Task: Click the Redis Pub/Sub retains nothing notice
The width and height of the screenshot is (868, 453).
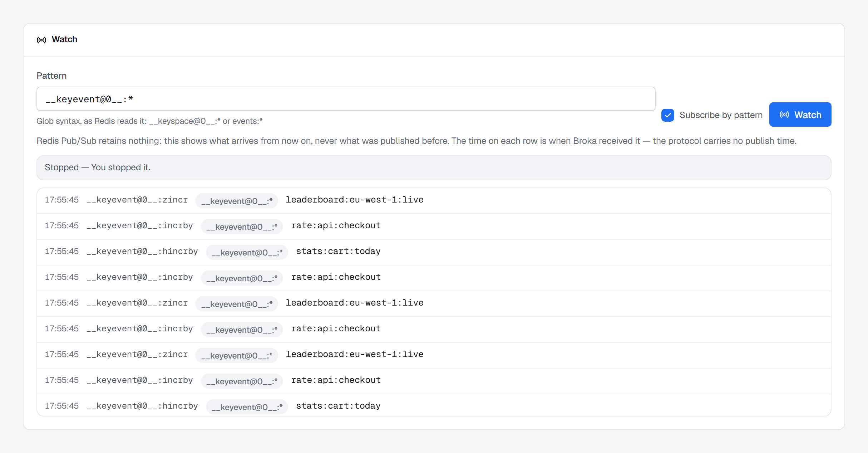Action: coord(416,141)
